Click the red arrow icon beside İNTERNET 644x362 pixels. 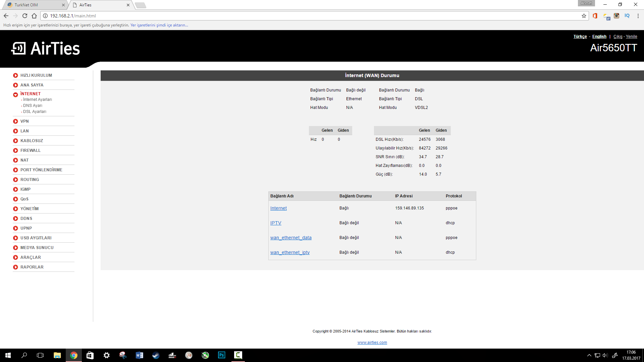click(x=15, y=95)
